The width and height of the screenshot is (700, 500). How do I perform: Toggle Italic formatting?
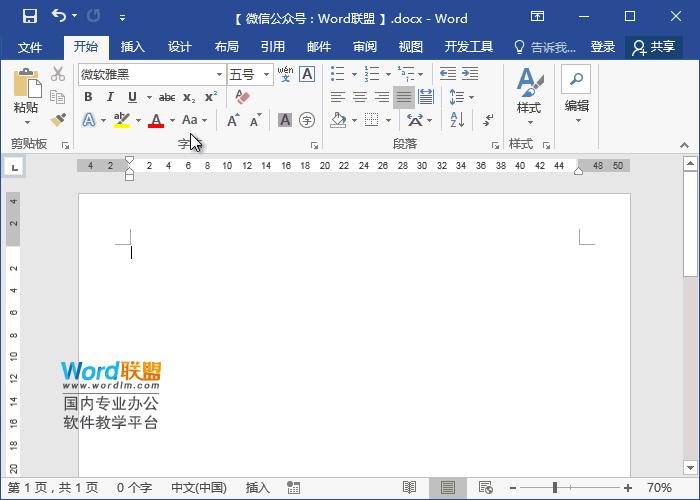110,97
